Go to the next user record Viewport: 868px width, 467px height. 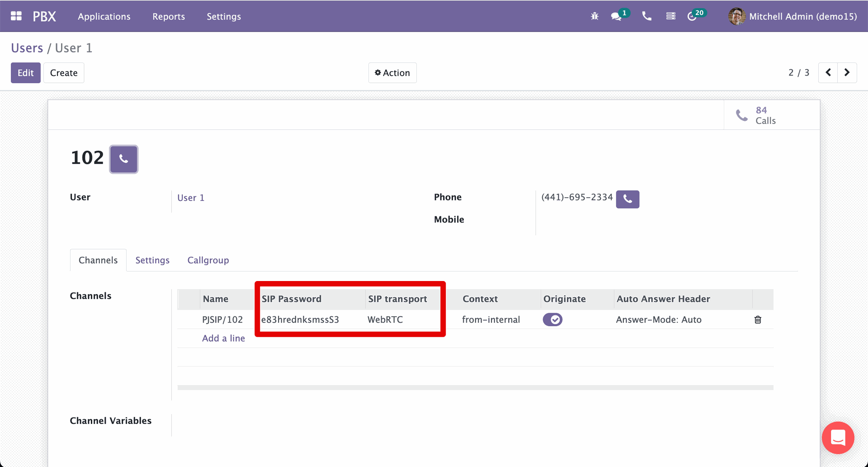(847, 73)
